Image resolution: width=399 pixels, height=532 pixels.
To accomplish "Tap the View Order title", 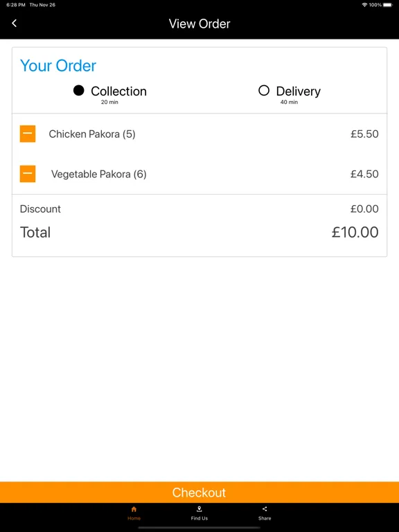I will [x=199, y=24].
